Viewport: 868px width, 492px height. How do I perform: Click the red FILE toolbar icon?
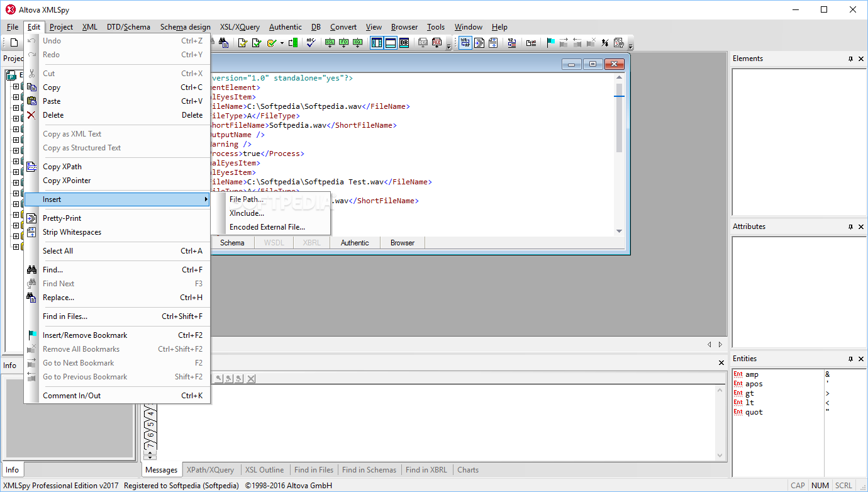(437, 43)
